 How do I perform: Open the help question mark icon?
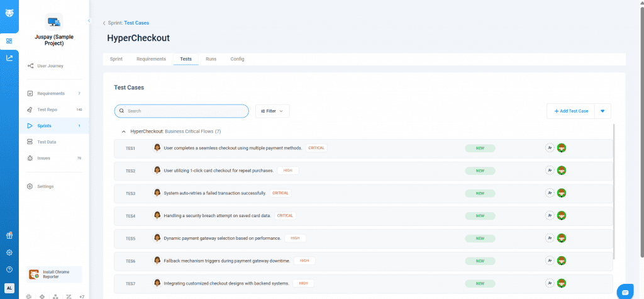click(9, 269)
